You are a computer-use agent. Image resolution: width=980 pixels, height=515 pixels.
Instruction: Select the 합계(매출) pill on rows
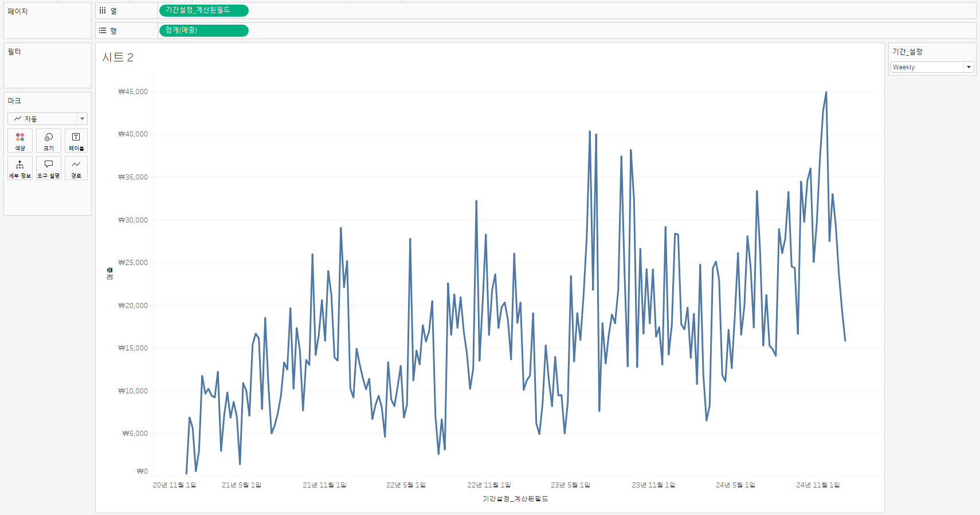pos(203,30)
